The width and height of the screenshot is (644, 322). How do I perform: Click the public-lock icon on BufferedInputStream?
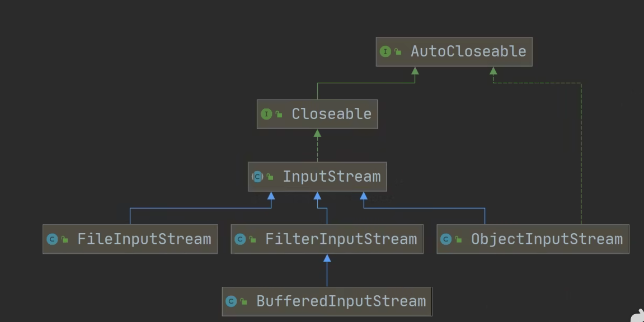(x=244, y=302)
